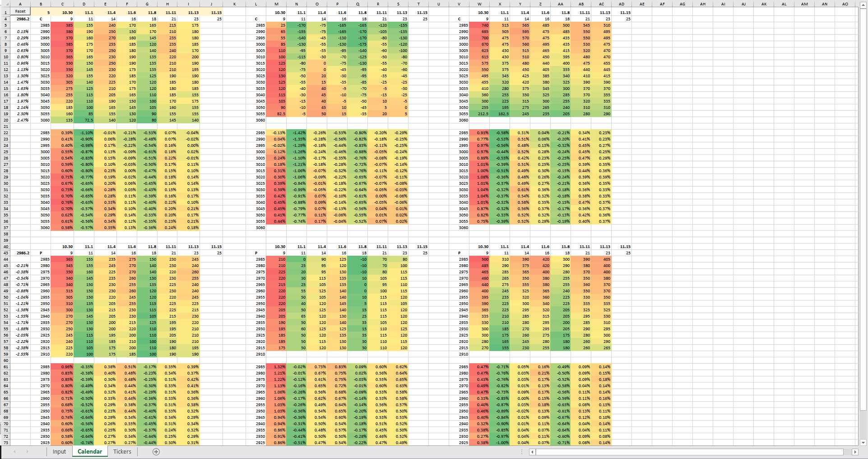Click horizontal scrollbar left arrow
The width and height of the screenshot is (868, 459).
pos(532,452)
